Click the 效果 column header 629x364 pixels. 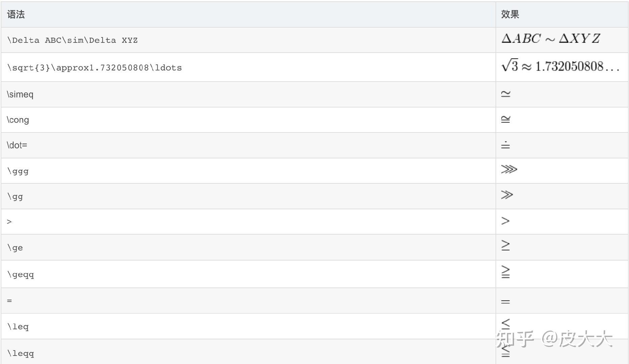coord(510,14)
